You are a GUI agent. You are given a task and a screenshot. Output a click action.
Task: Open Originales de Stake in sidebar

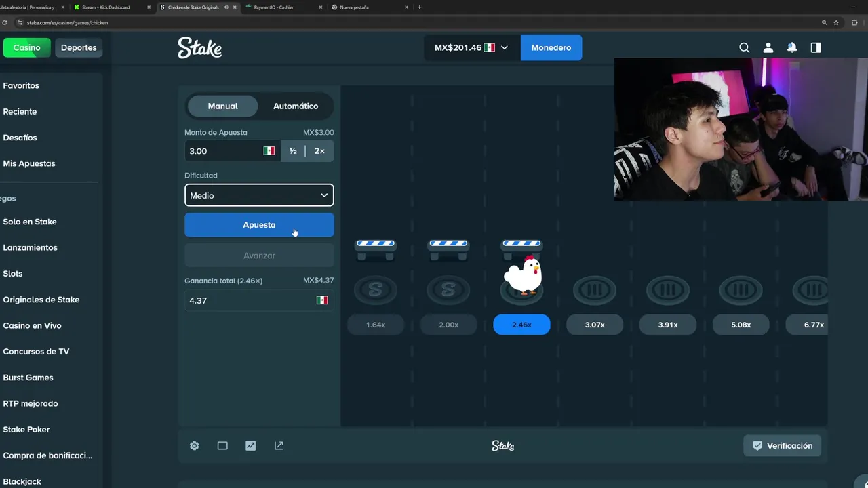pos(41,300)
